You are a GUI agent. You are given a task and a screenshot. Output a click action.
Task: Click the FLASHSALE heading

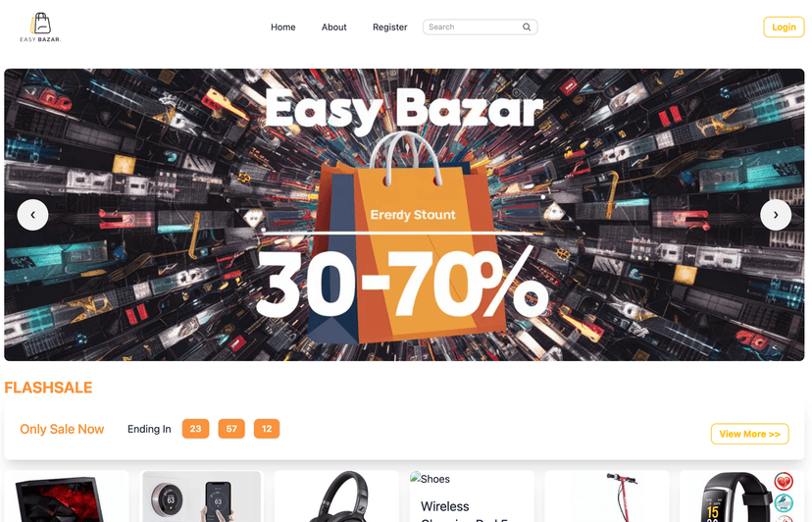coord(48,388)
